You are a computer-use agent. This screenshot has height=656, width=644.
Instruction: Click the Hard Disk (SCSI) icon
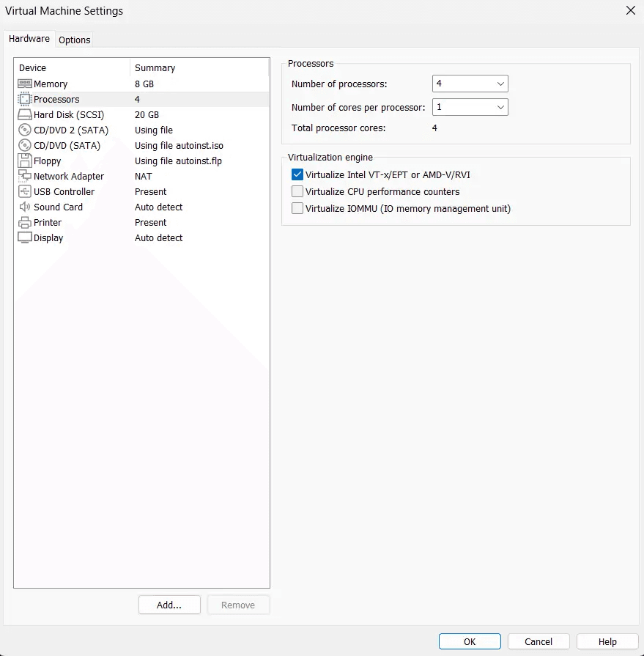[x=25, y=115]
